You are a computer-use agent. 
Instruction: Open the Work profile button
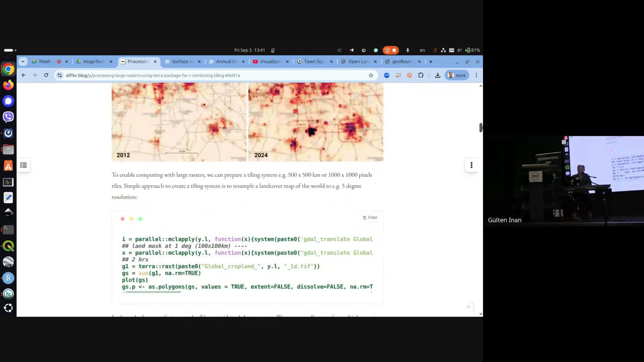point(457,75)
